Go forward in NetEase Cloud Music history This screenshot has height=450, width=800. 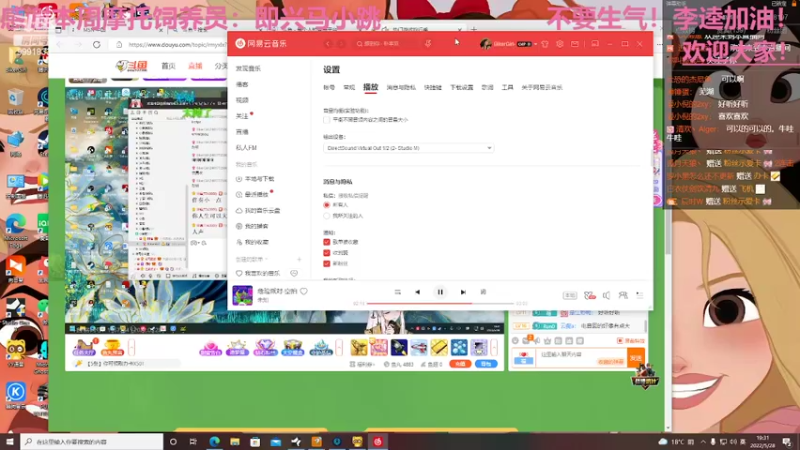click(x=341, y=44)
